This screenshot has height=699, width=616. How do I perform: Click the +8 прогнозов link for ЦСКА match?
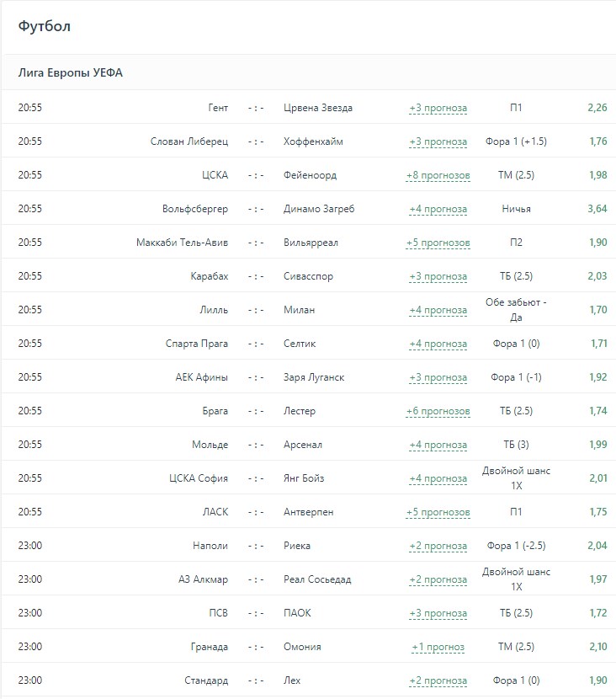coord(438,175)
